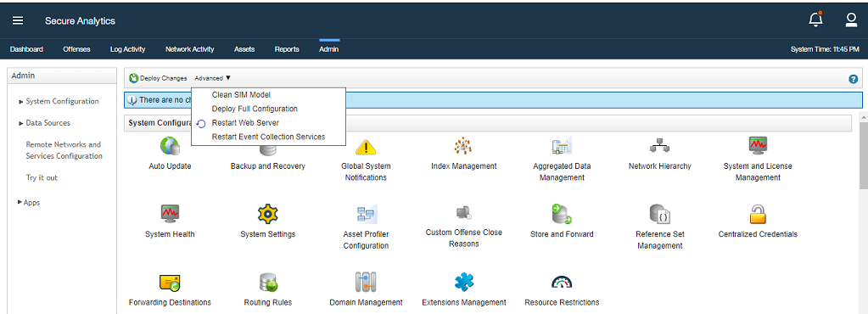Go to the Log Activity tab
The image size is (868, 314).
(x=128, y=49)
